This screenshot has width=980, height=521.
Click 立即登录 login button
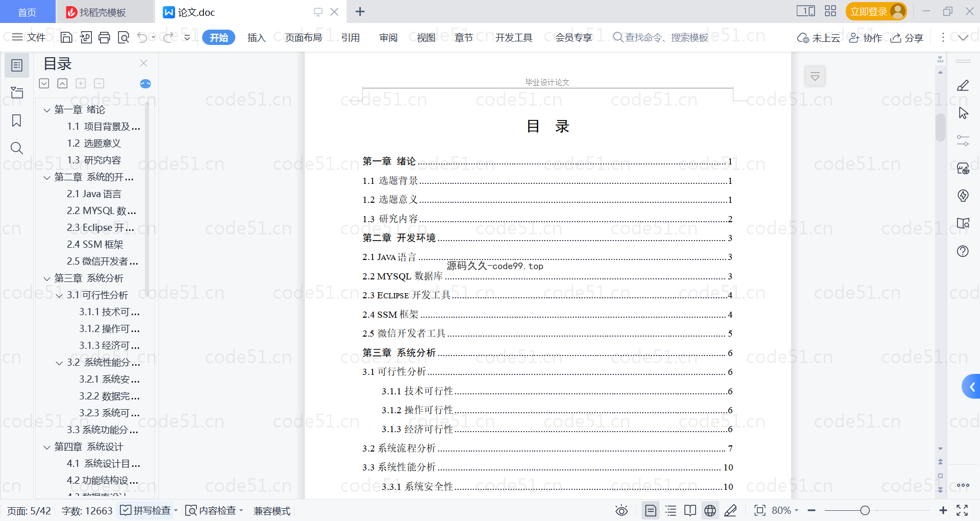pos(876,11)
